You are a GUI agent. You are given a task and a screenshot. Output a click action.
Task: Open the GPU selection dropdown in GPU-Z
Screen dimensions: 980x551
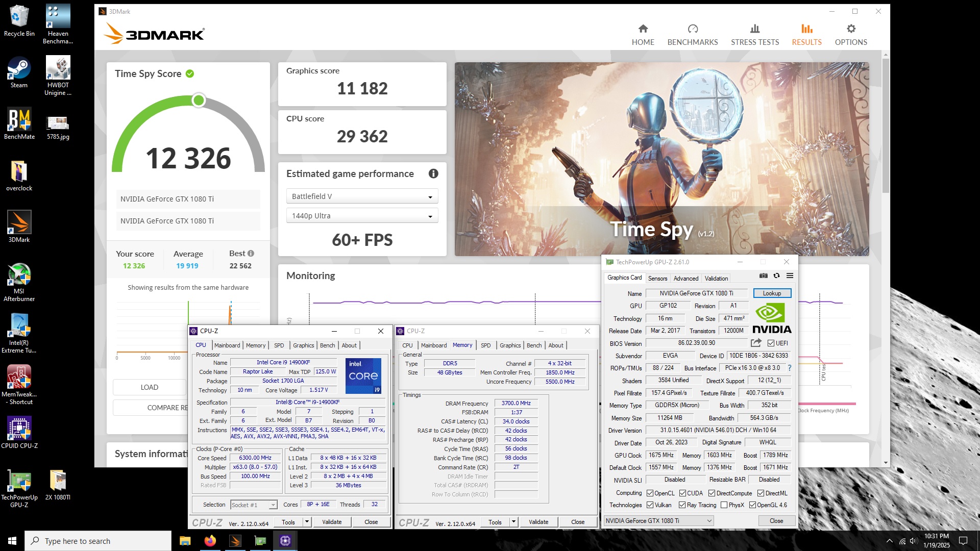tap(658, 521)
